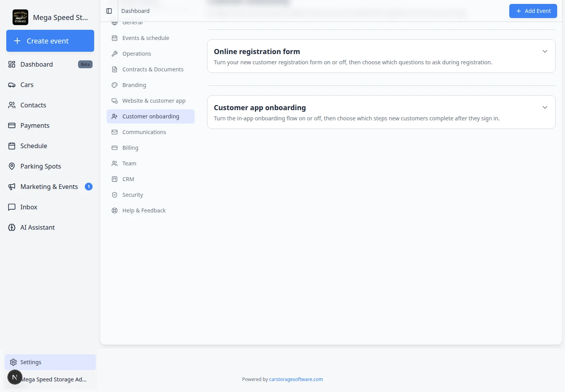Go to Contacts page
The width and height of the screenshot is (565, 392).
point(50,105)
